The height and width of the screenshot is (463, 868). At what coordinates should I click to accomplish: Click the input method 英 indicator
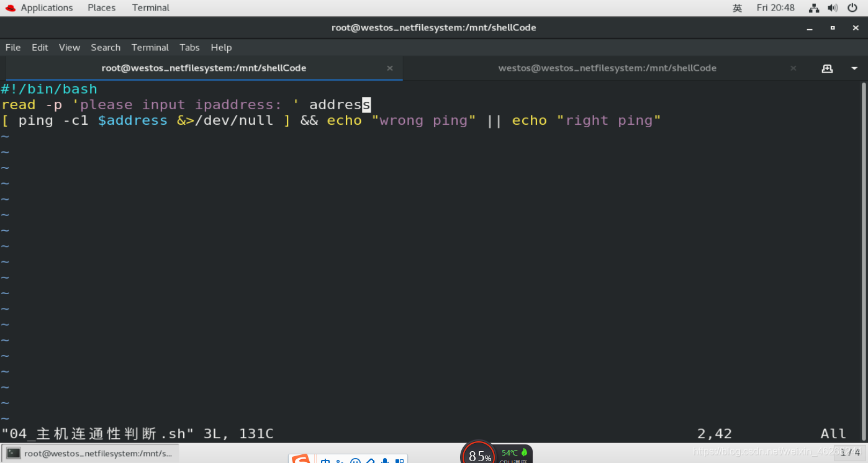(737, 8)
